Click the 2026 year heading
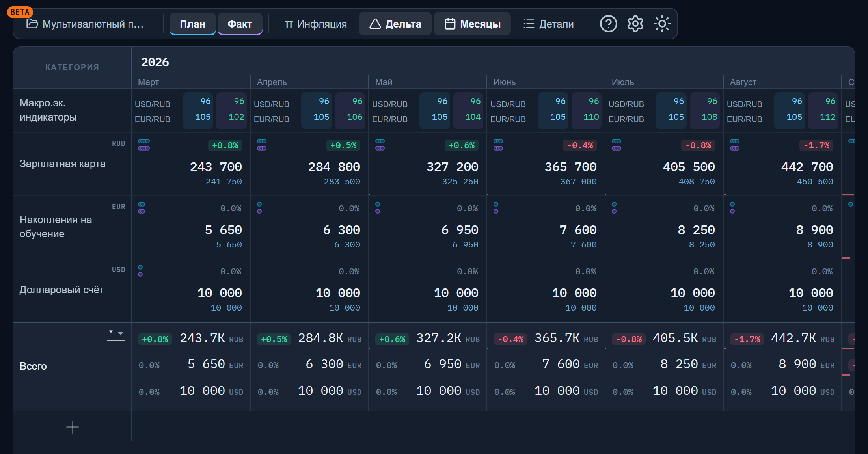The height and width of the screenshot is (454, 868). coord(155,62)
